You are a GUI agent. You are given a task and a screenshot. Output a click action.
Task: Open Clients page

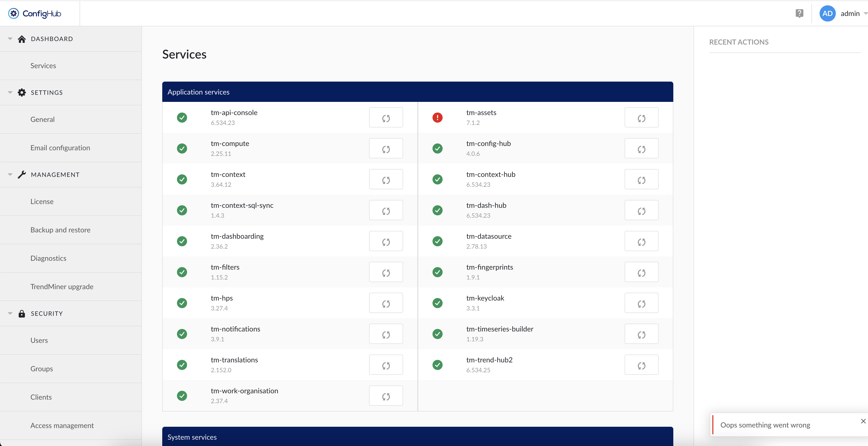tap(71, 397)
